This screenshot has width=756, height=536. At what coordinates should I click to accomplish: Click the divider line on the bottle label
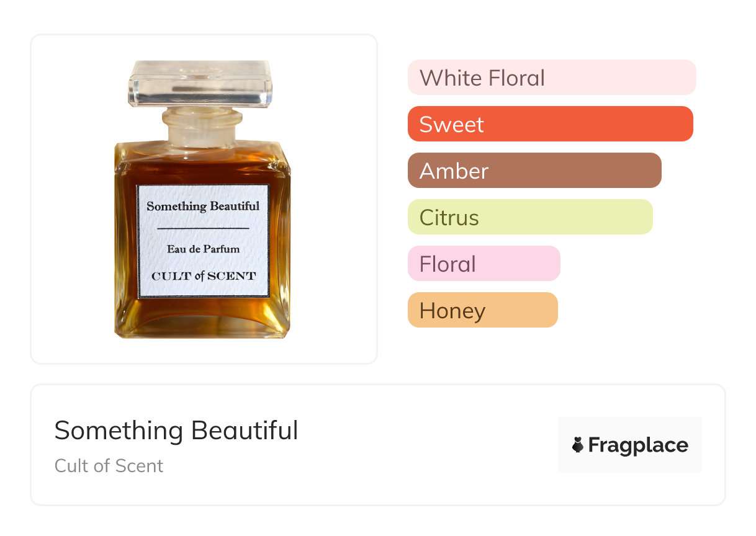click(x=203, y=228)
